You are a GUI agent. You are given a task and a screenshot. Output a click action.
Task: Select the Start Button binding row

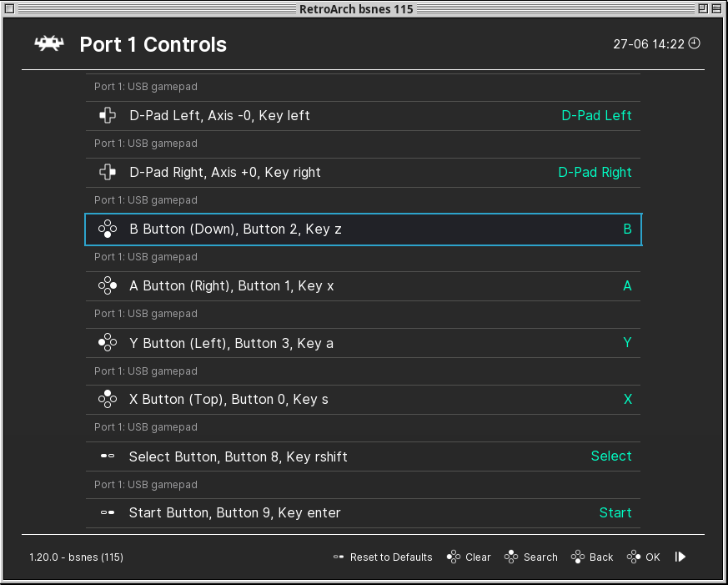click(363, 513)
